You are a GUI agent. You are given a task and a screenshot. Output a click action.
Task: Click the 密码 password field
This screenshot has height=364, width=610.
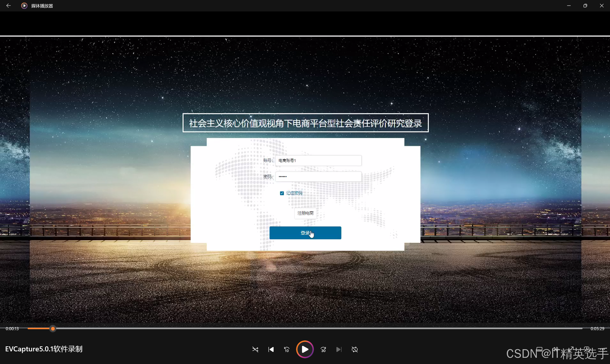(318, 177)
